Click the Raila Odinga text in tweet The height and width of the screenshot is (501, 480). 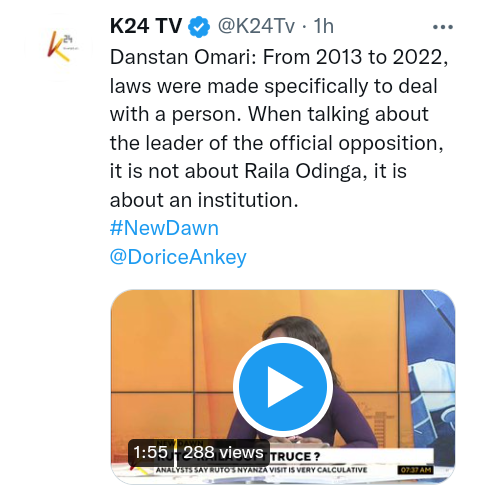(x=303, y=171)
